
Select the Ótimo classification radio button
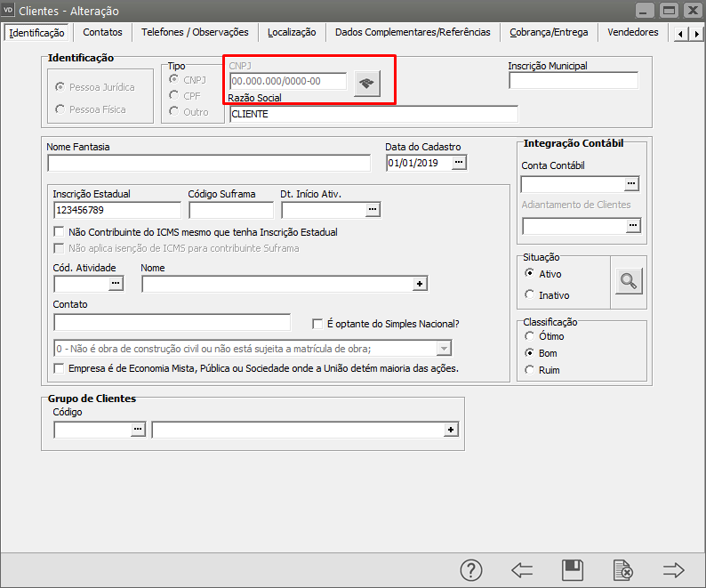(531, 336)
